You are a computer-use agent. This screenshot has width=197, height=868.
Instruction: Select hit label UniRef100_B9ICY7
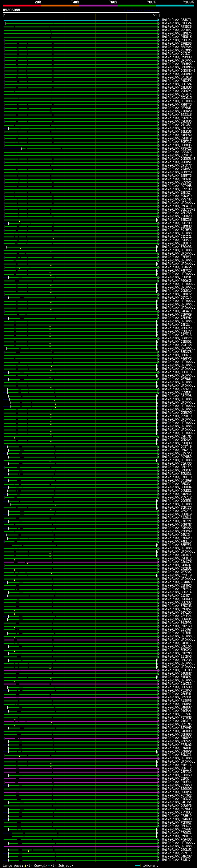click(176, 165)
